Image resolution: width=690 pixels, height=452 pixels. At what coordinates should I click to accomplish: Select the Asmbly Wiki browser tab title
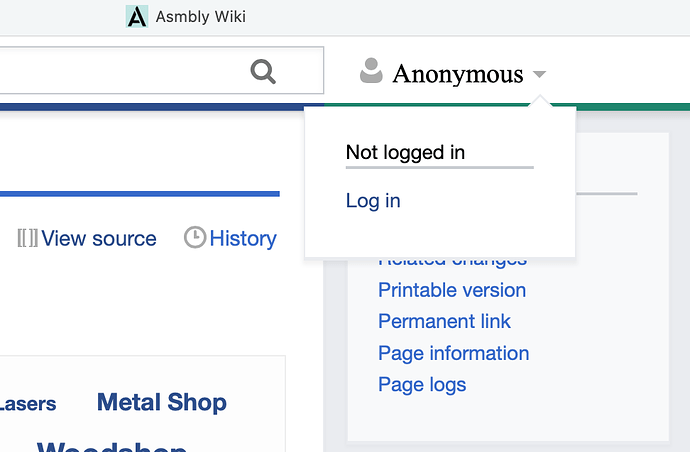pos(201,17)
